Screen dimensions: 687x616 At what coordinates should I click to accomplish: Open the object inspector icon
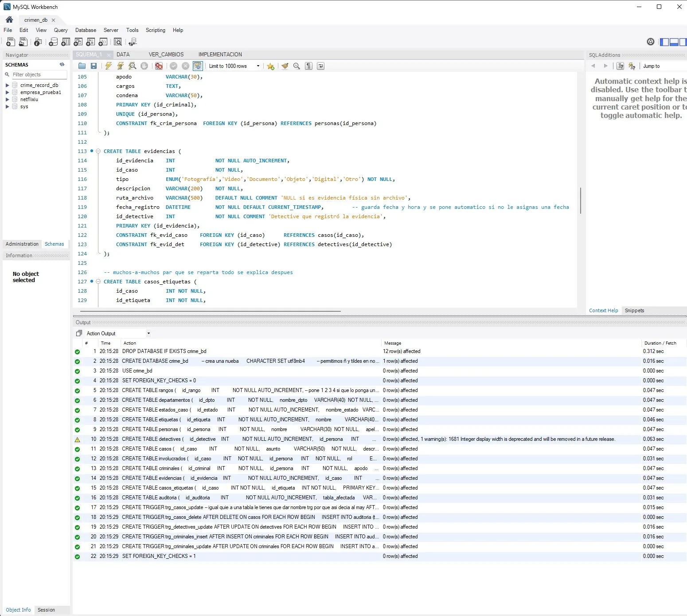(38, 42)
